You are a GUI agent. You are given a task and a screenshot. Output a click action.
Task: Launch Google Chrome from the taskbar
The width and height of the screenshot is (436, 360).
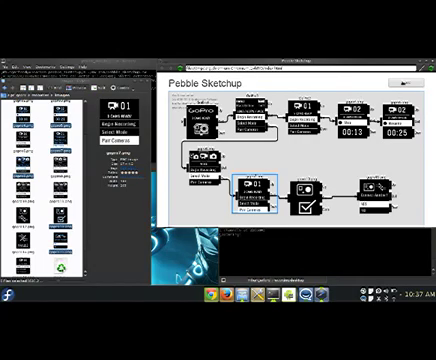point(211,294)
